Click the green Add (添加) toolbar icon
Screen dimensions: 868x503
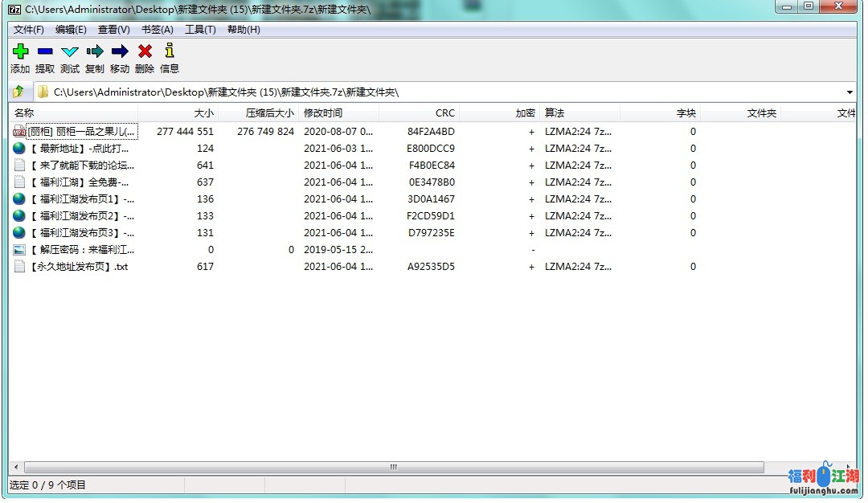pyautogui.click(x=20, y=51)
